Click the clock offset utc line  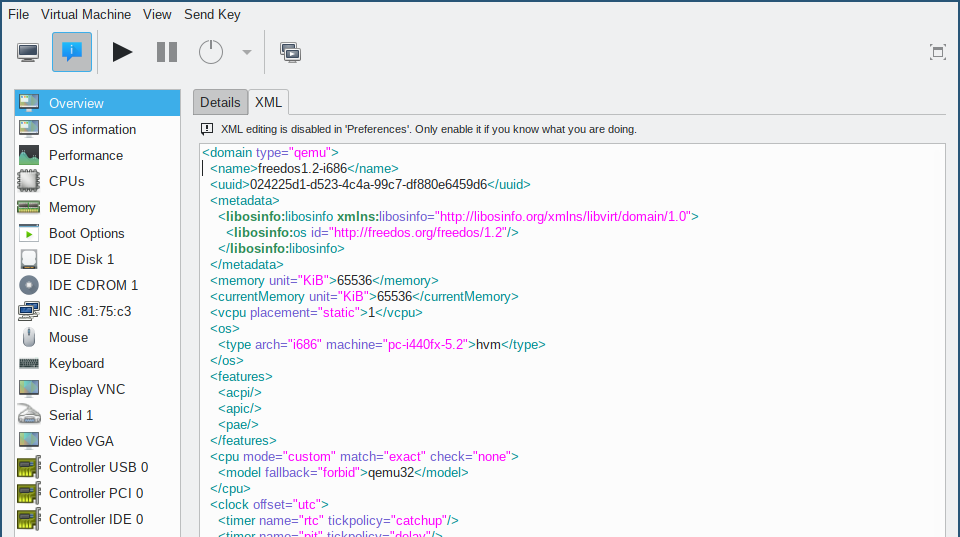coord(269,505)
